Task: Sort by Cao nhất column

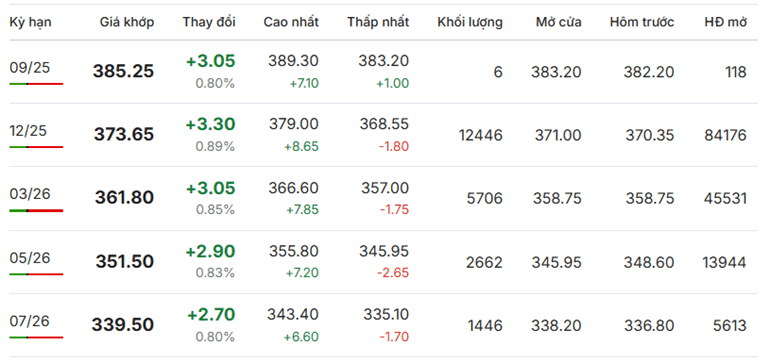Action: coord(291,22)
